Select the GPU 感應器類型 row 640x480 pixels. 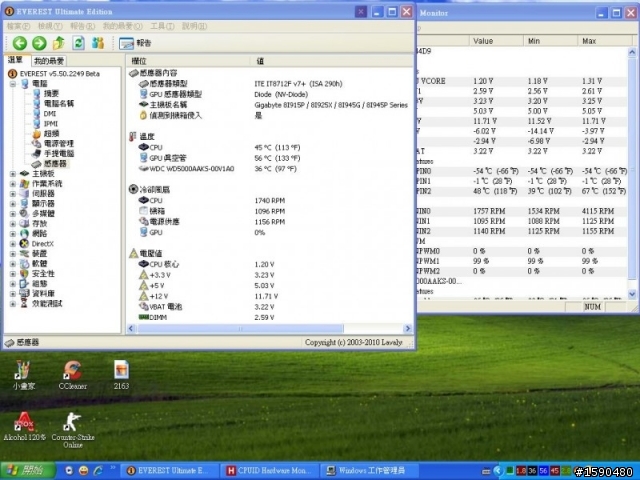click(269, 94)
